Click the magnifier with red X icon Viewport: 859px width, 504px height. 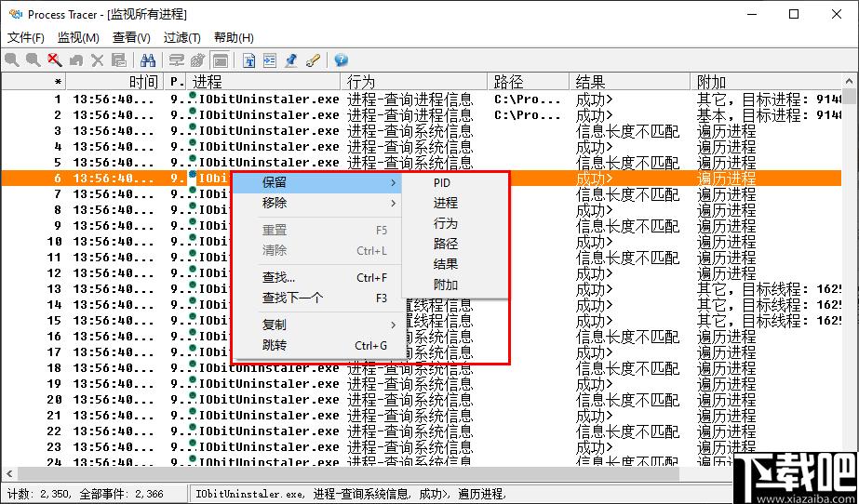pos(54,60)
